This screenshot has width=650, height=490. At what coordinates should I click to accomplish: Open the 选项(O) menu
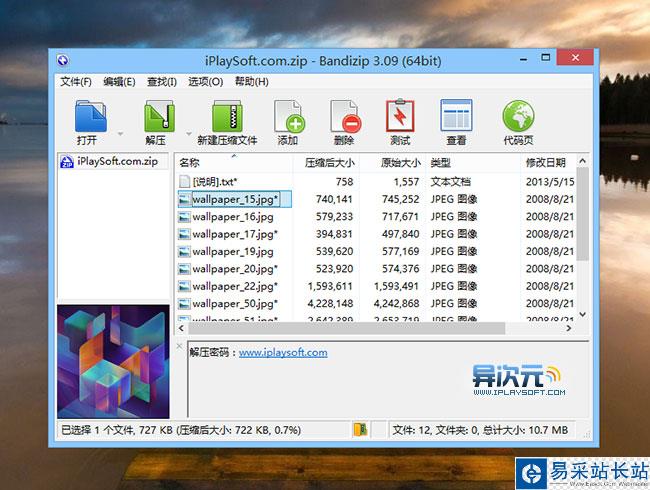(x=206, y=82)
